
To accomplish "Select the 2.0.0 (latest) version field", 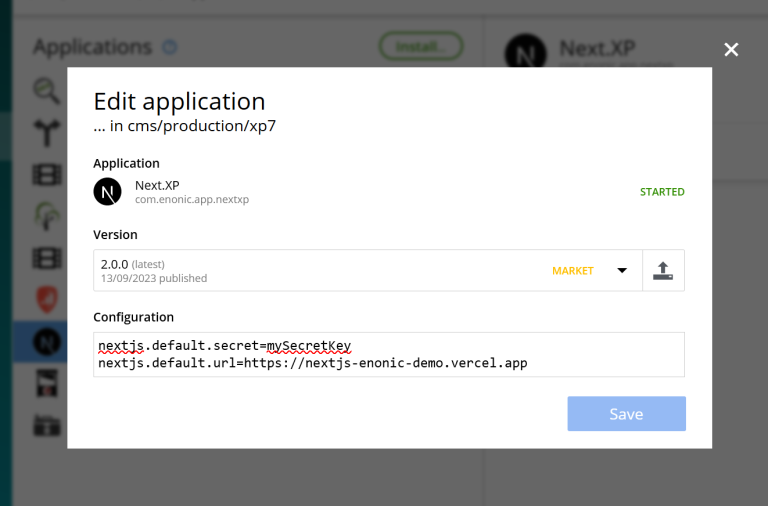I will point(367,270).
